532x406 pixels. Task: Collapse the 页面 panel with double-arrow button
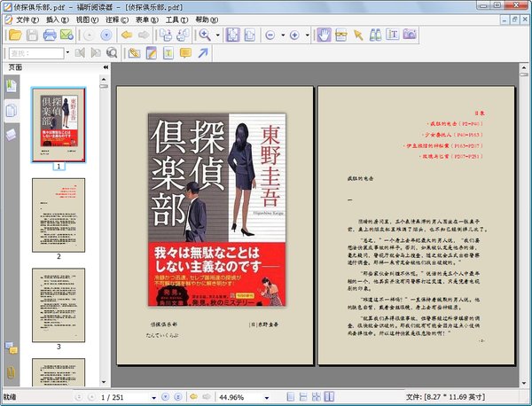pos(104,67)
